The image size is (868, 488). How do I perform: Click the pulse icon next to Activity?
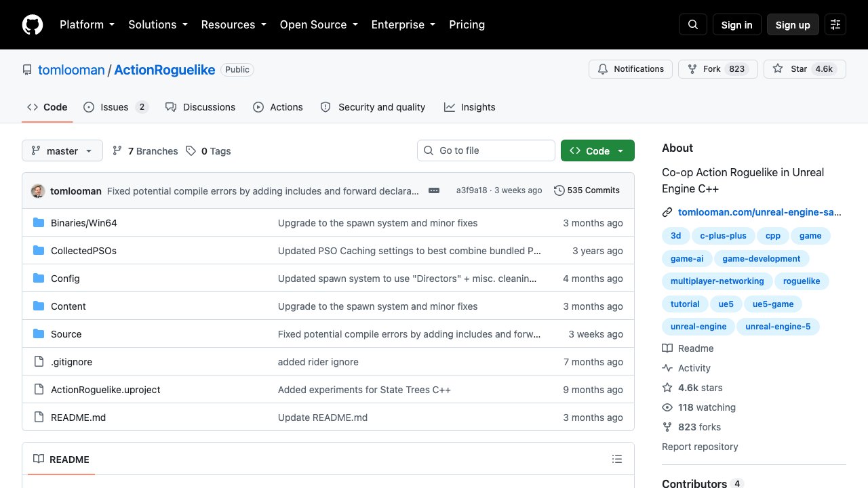pos(667,368)
